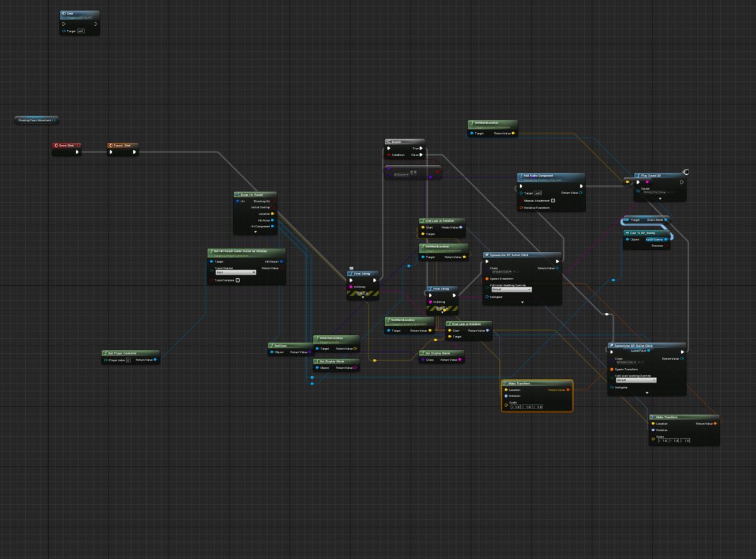Click the Relative Transform pin on Add Audio Component

(520, 208)
